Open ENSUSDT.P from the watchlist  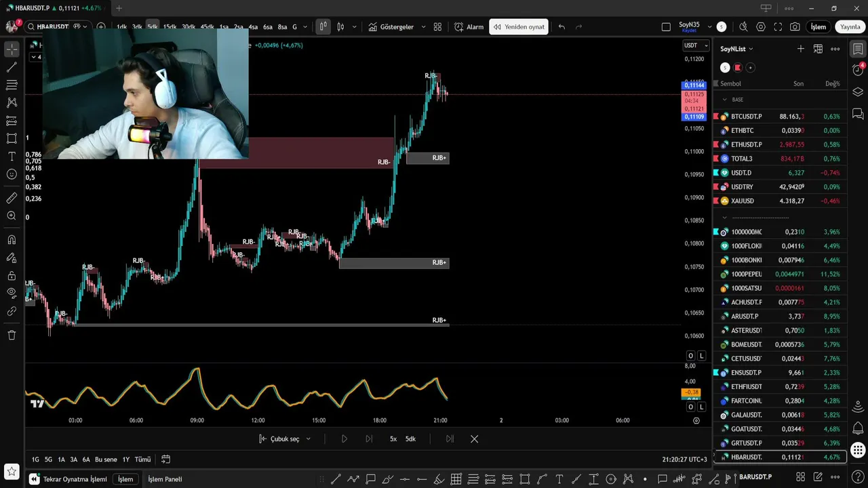pos(780,373)
